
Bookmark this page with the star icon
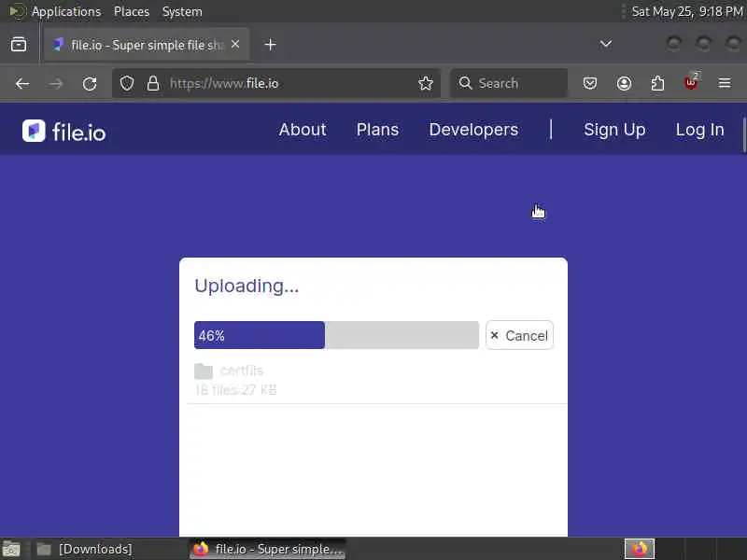tap(426, 83)
